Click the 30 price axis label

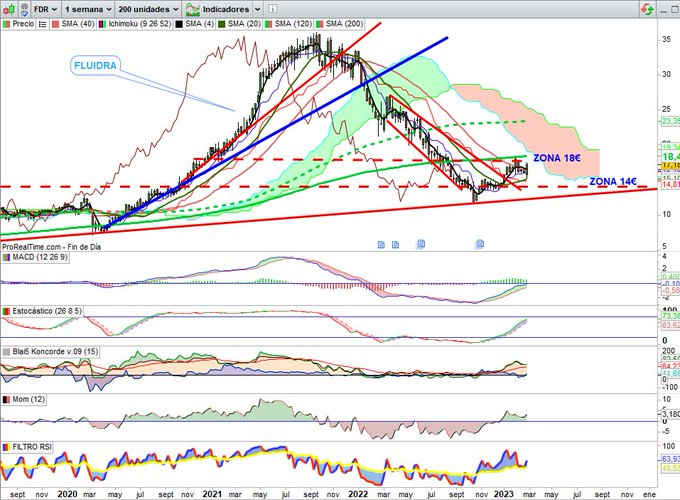tap(666, 74)
